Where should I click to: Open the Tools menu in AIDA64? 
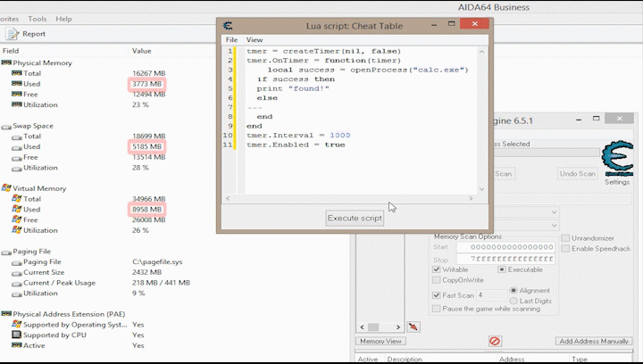click(x=38, y=19)
